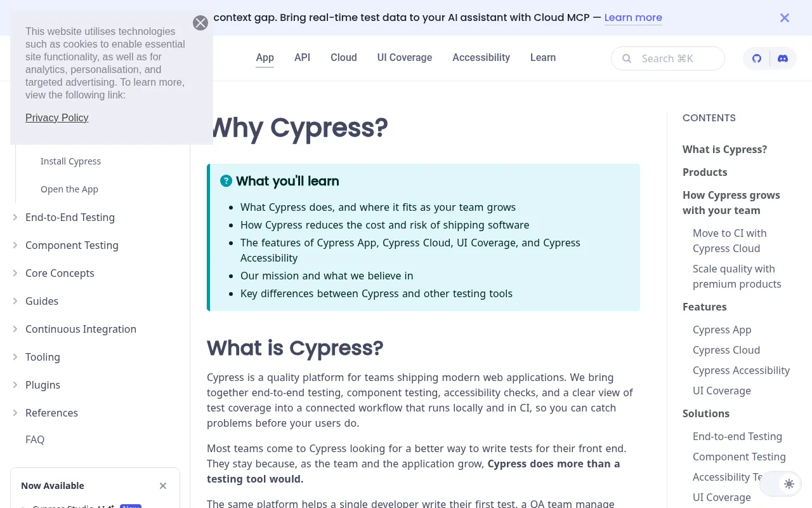
Task: Open the Guides sidebar entry
Action: pyautogui.click(x=42, y=301)
